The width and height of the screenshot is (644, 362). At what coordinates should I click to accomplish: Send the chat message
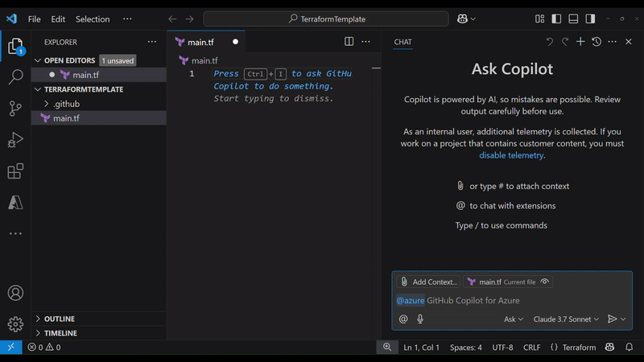click(612, 319)
